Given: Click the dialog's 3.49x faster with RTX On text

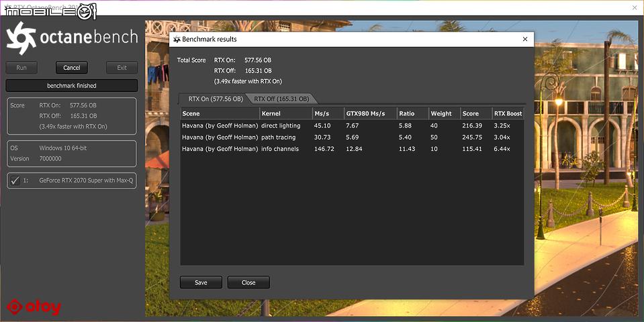Looking at the screenshot, I should 248,81.
